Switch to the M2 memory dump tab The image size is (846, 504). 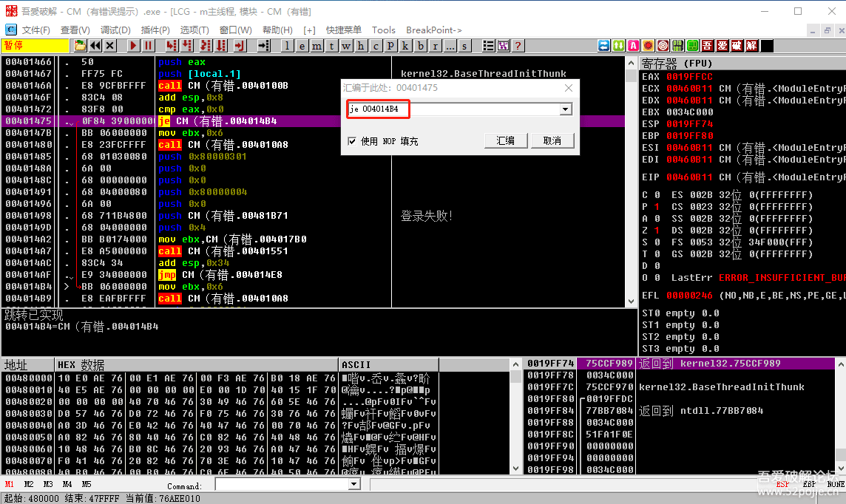pos(29,485)
